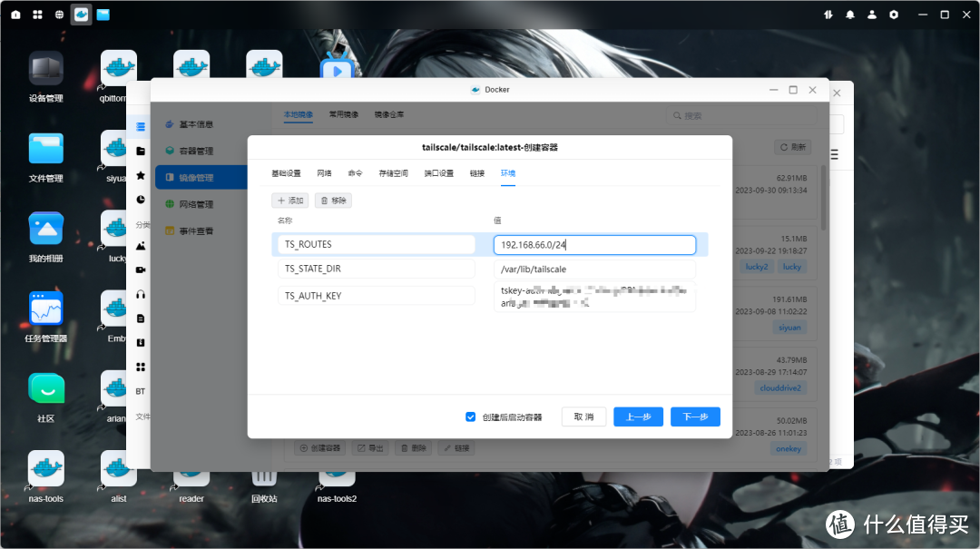Click the 取消 button

point(584,417)
